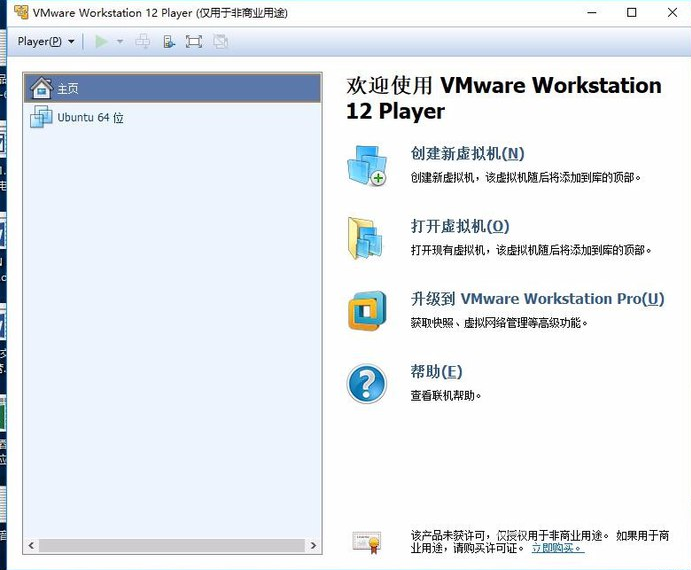Click 打开虚拟机(O) link
This screenshot has height=570, width=691.
coord(460,226)
